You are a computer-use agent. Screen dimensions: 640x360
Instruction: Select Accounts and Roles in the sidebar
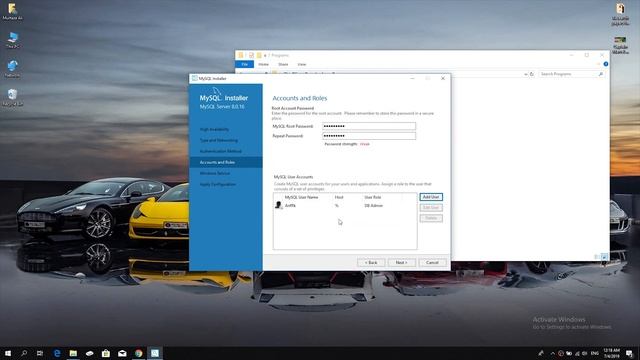click(x=226, y=162)
